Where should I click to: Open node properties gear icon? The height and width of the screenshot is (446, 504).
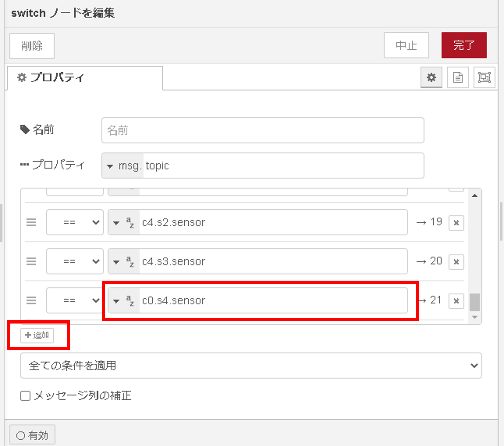tap(431, 77)
